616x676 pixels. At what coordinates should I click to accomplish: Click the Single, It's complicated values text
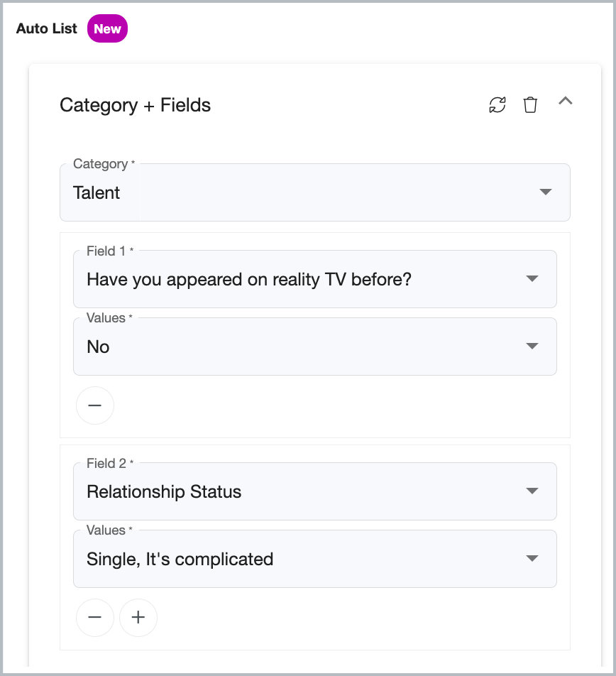[x=180, y=559]
